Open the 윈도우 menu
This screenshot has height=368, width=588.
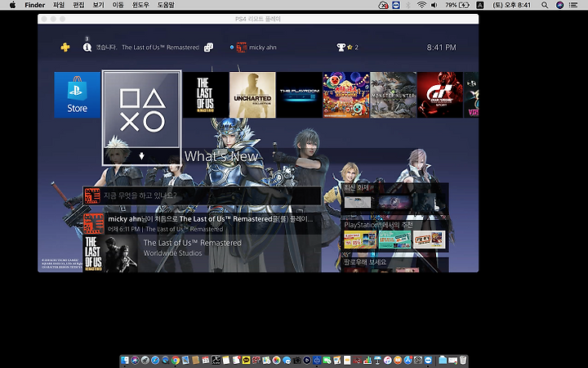pyautogui.click(x=140, y=5)
